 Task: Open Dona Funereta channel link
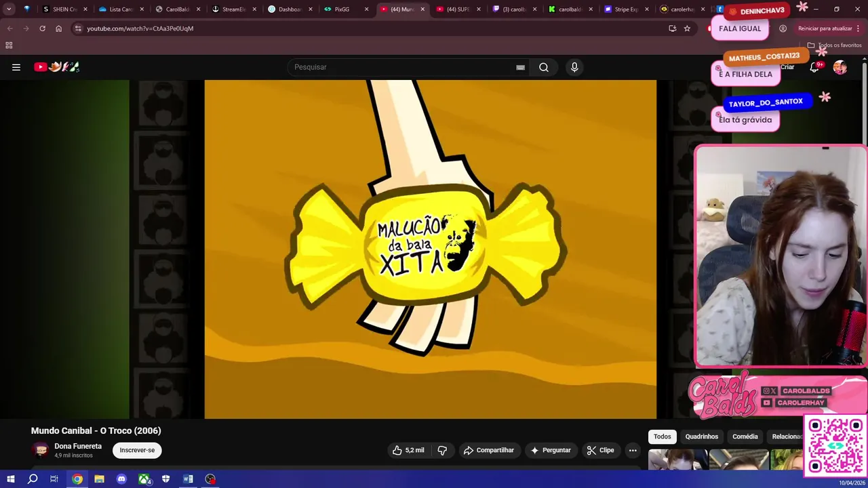coord(78,446)
